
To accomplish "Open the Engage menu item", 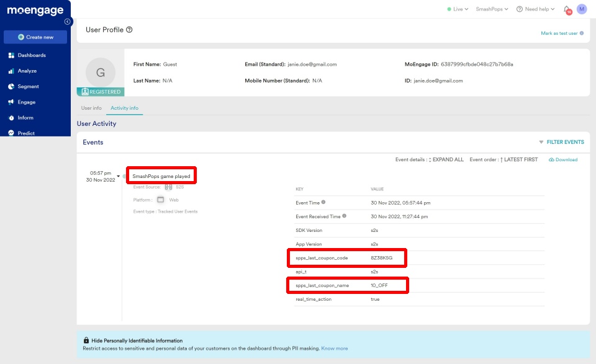I will pos(26,102).
